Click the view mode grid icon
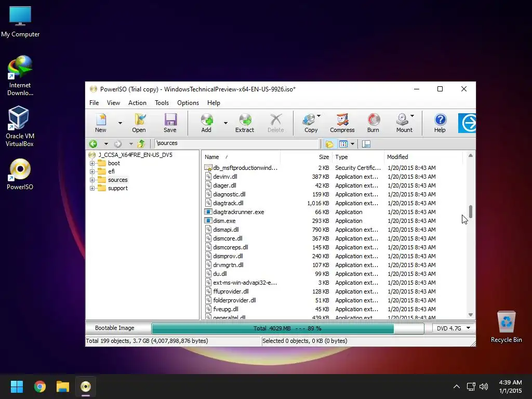Viewport: 532px width, 399px height. point(343,144)
